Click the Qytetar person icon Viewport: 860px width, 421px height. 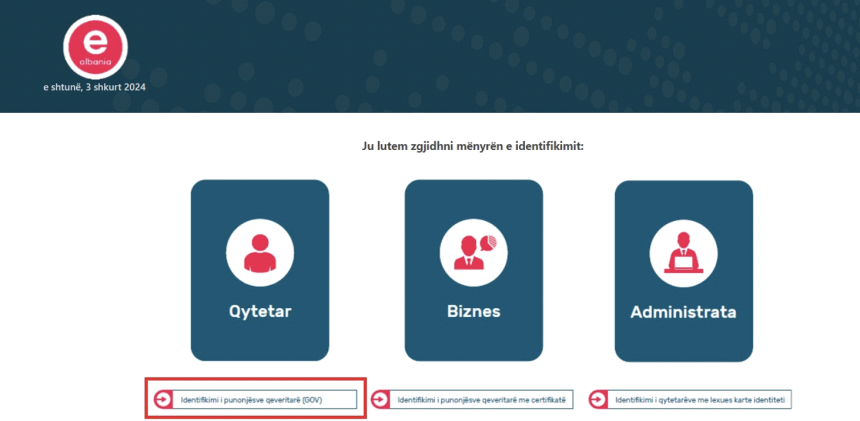(x=259, y=250)
